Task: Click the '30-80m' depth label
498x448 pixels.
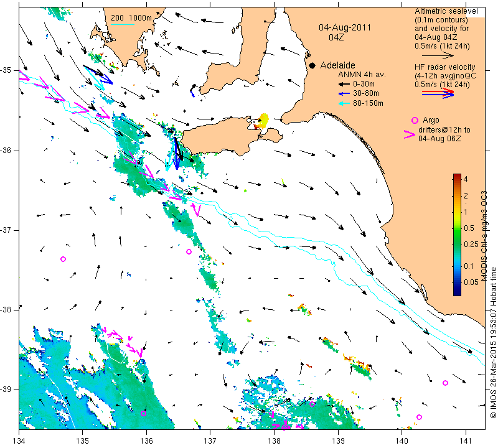Action: tap(366, 93)
